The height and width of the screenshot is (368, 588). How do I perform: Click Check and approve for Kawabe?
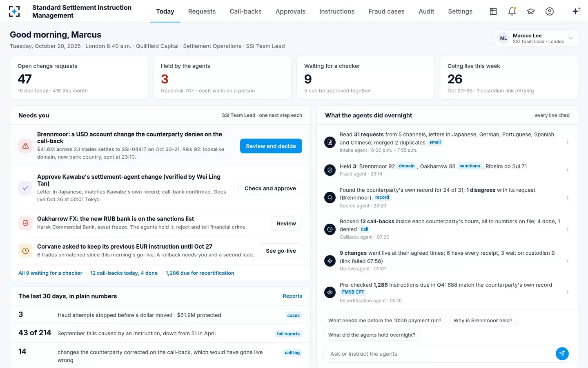[x=270, y=188]
